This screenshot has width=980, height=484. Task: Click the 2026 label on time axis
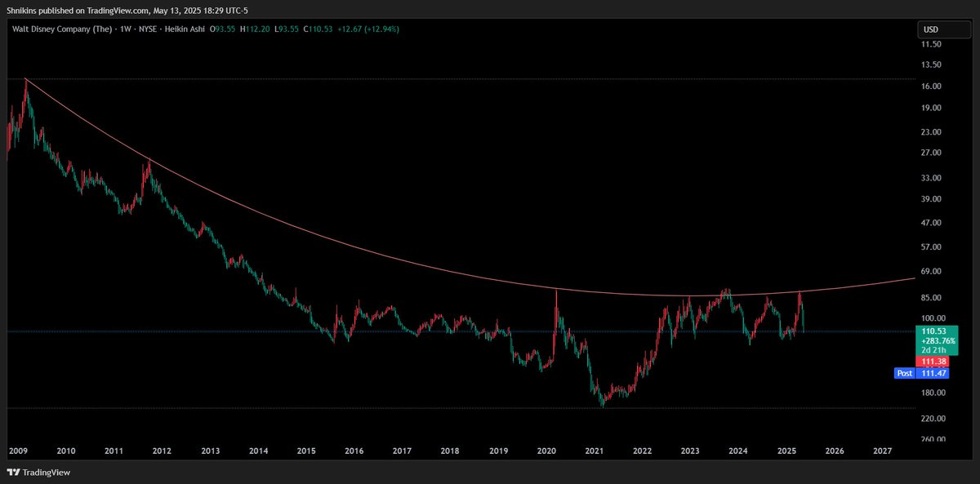(835, 451)
